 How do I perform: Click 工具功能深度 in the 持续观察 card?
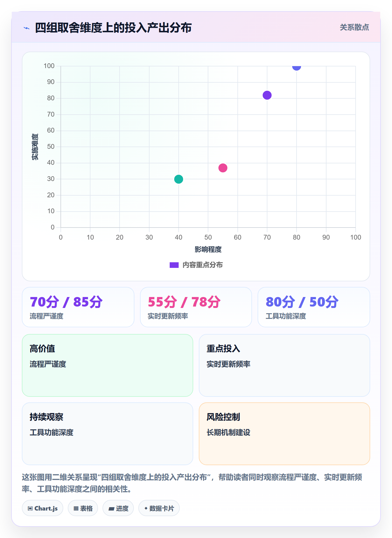tap(52, 432)
